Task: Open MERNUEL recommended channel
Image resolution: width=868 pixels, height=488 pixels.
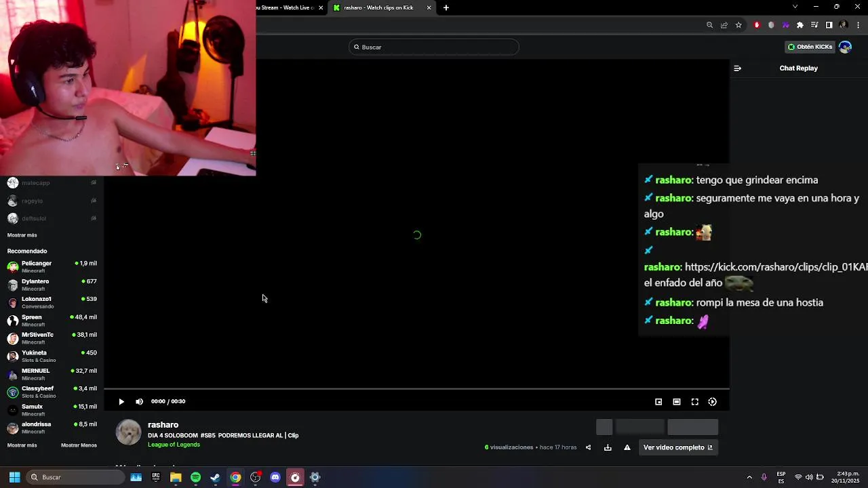Action: [x=52, y=374]
